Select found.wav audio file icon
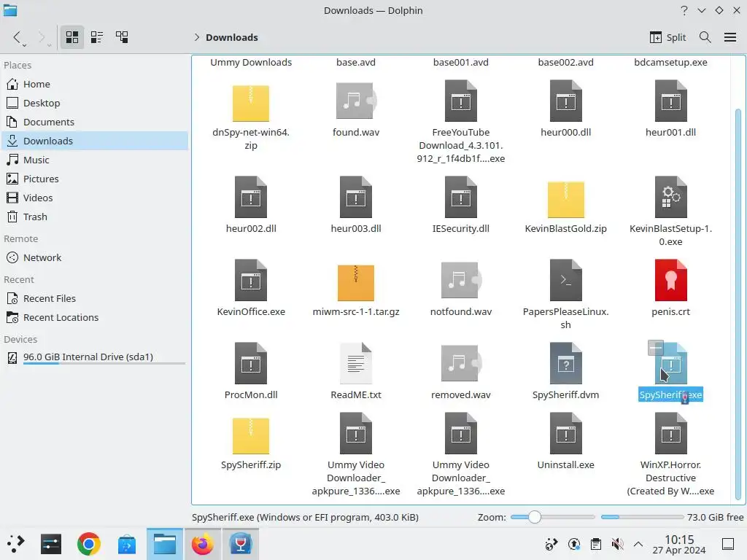The width and height of the screenshot is (747, 560). 356,101
